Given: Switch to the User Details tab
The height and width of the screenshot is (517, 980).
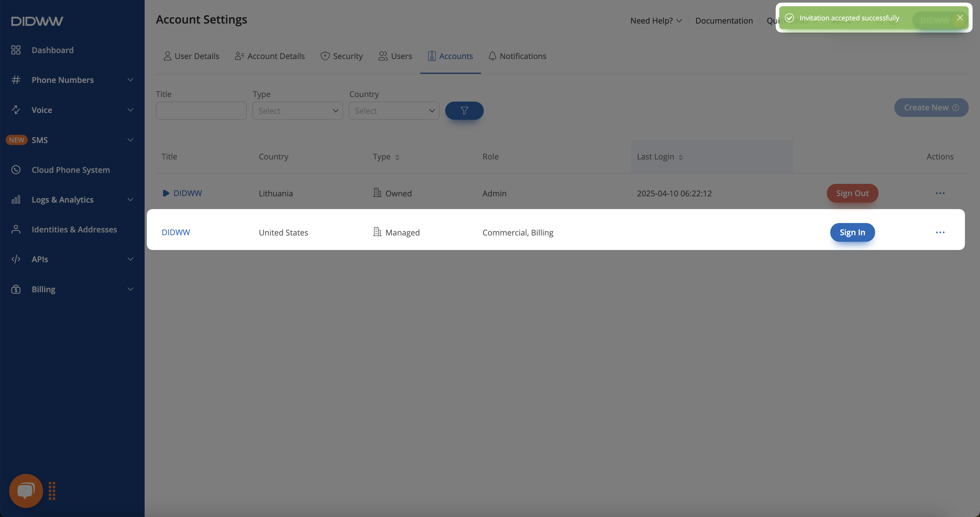Looking at the screenshot, I should [191, 56].
